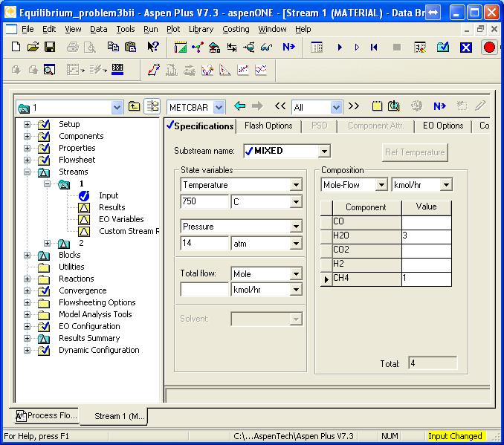Click the CO component value cell
The image size is (504, 445).
click(x=426, y=221)
